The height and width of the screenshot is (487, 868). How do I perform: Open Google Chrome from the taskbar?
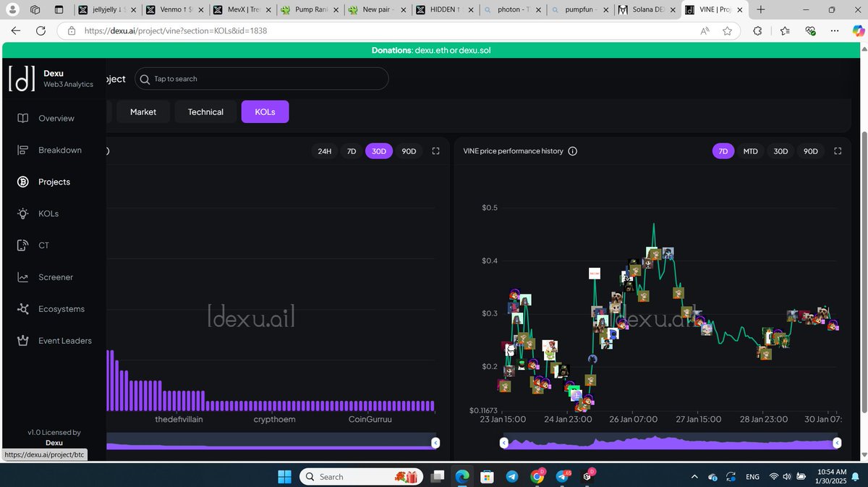pos(537,477)
